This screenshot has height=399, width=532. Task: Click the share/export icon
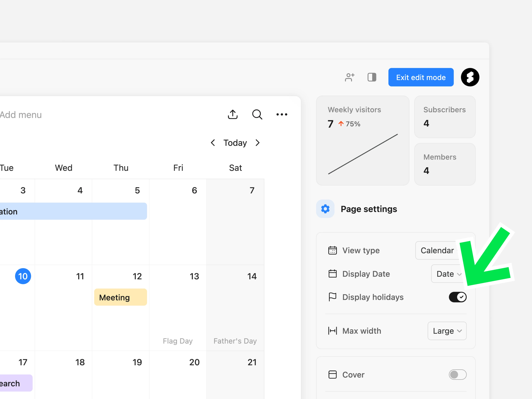tap(232, 115)
